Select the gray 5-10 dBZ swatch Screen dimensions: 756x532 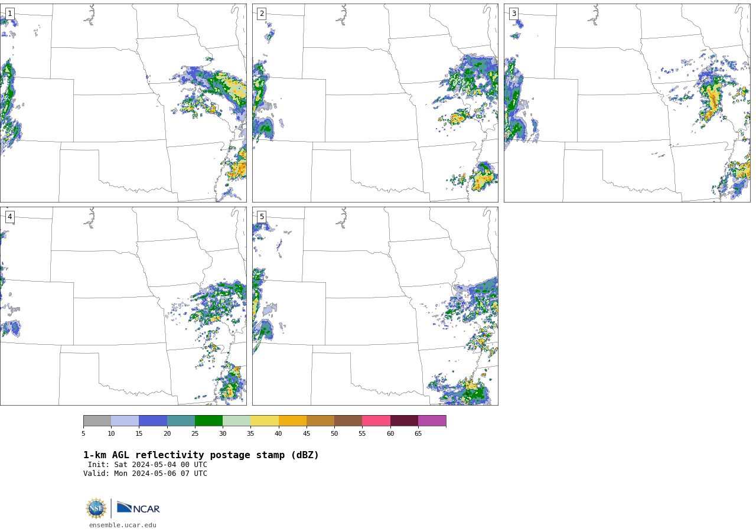click(97, 421)
